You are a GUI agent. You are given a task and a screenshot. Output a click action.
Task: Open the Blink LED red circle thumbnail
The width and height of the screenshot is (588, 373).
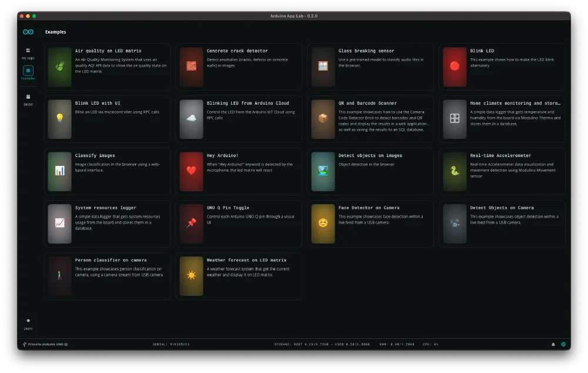click(x=455, y=67)
